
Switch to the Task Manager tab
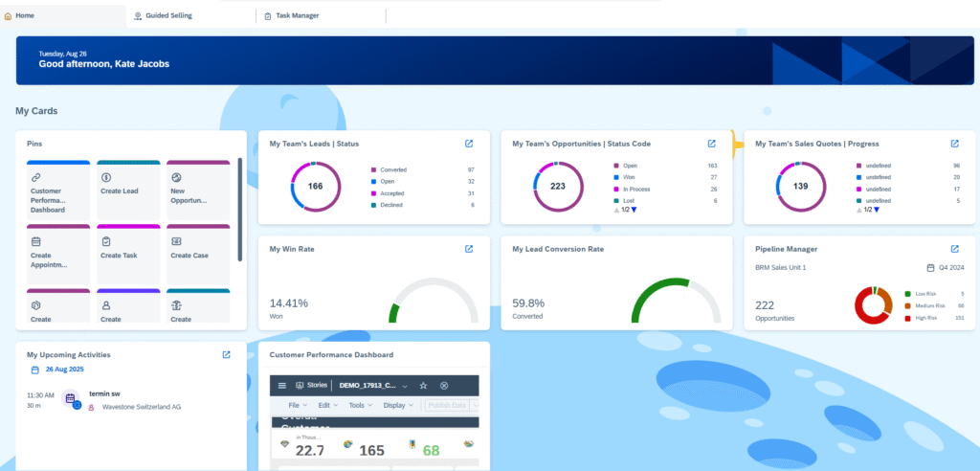321,15
